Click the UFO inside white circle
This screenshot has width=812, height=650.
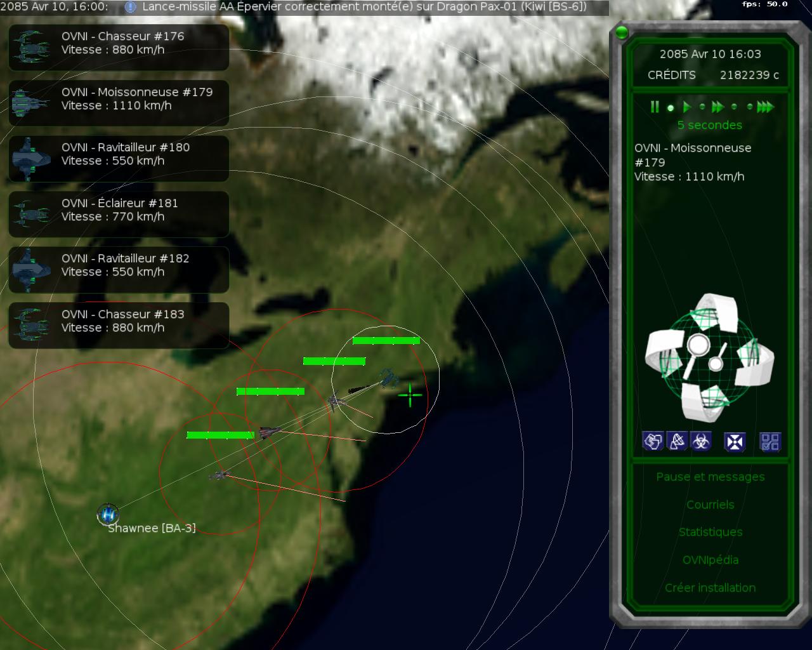coord(388,378)
